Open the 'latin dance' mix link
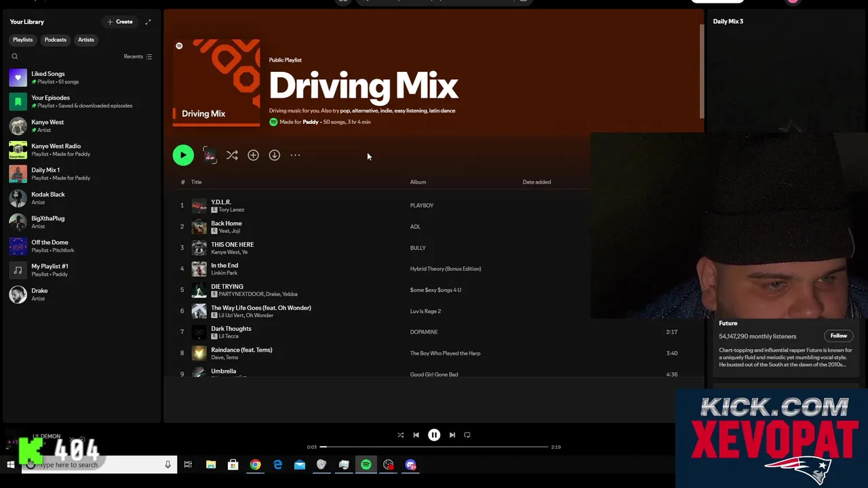Image resolution: width=868 pixels, height=488 pixels. tap(443, 110)
